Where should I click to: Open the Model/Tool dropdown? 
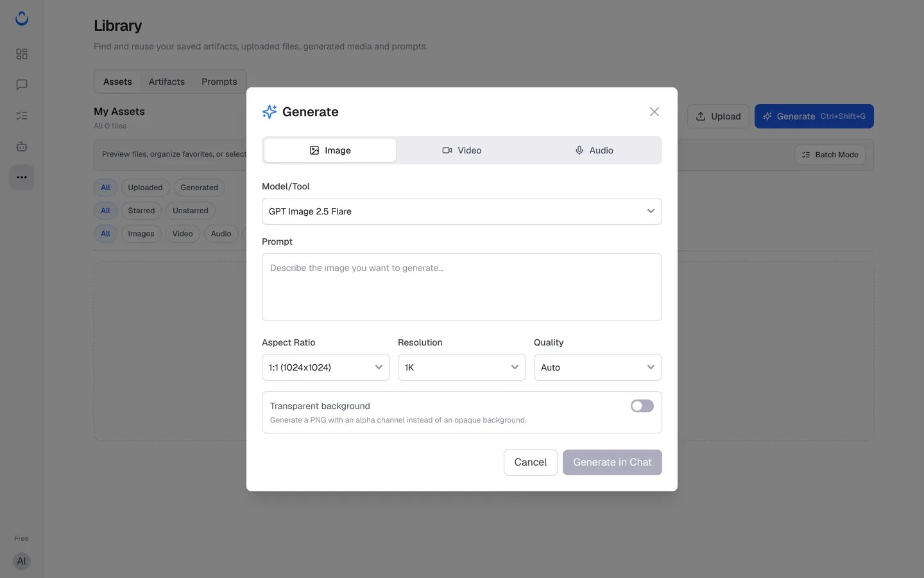click(462, 211)
